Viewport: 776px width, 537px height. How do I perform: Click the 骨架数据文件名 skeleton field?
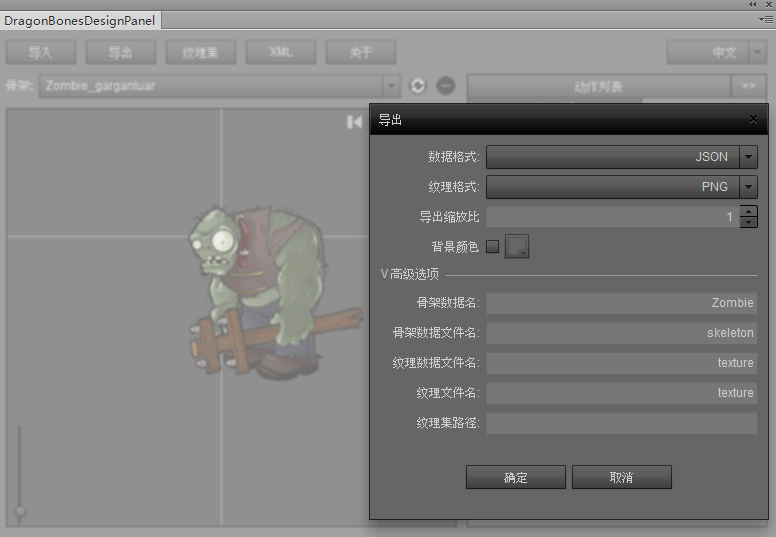point(621,333)
